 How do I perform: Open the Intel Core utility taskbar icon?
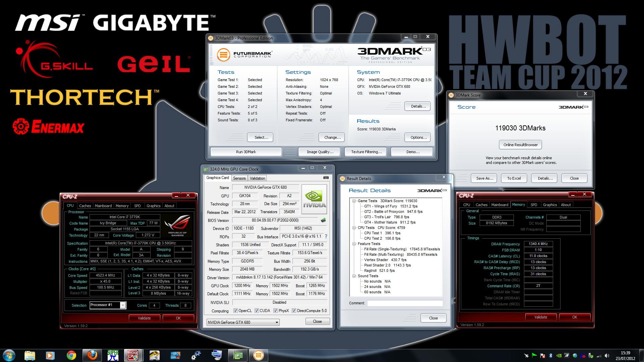coord(175,355)
